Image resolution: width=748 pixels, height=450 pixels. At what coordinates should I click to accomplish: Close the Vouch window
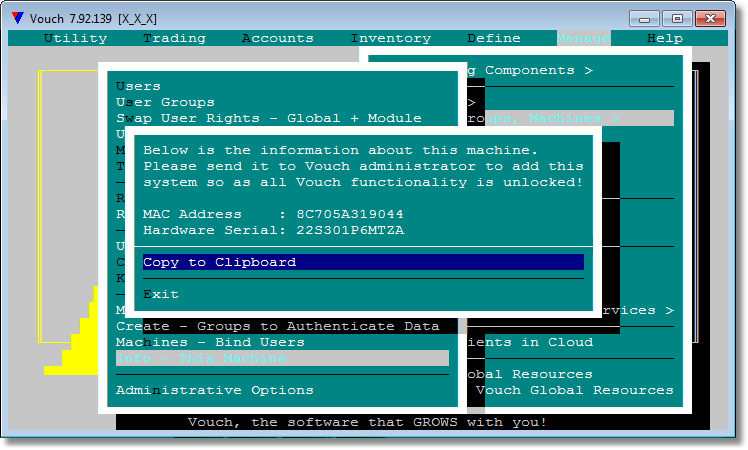[x=710, y=19]
